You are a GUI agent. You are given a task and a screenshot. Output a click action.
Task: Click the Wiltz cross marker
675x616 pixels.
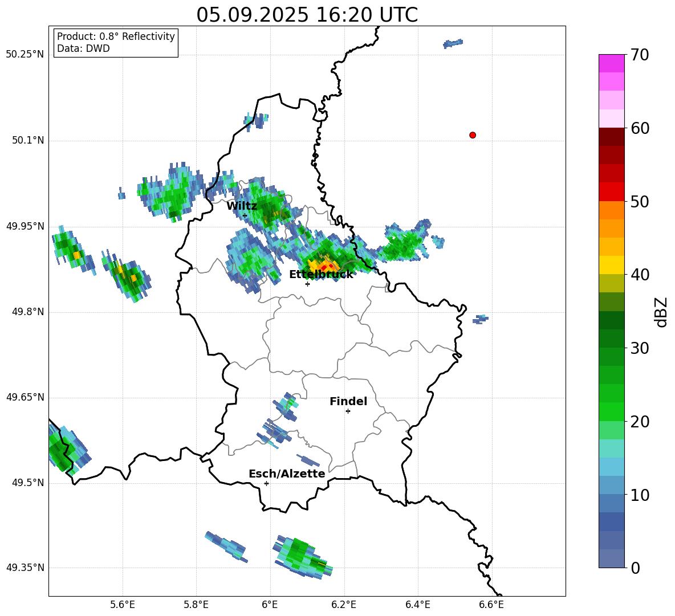(245, 215)
